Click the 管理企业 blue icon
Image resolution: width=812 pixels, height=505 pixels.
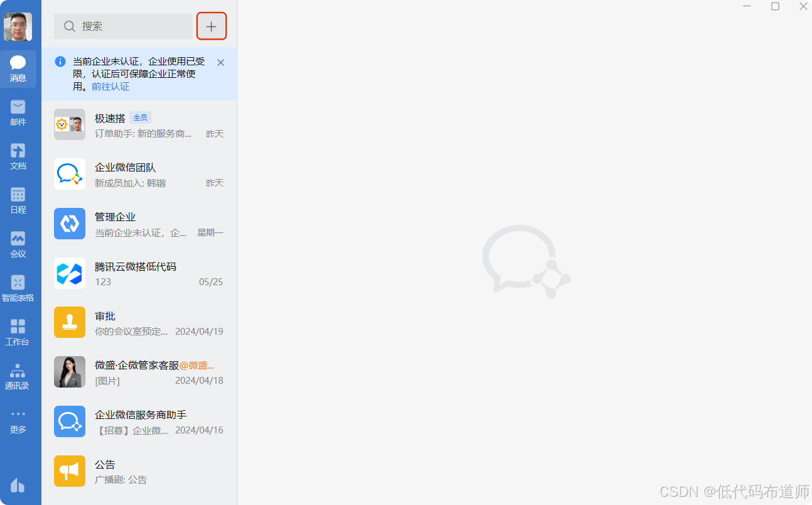pyautogui.click(x=70, y=224)
